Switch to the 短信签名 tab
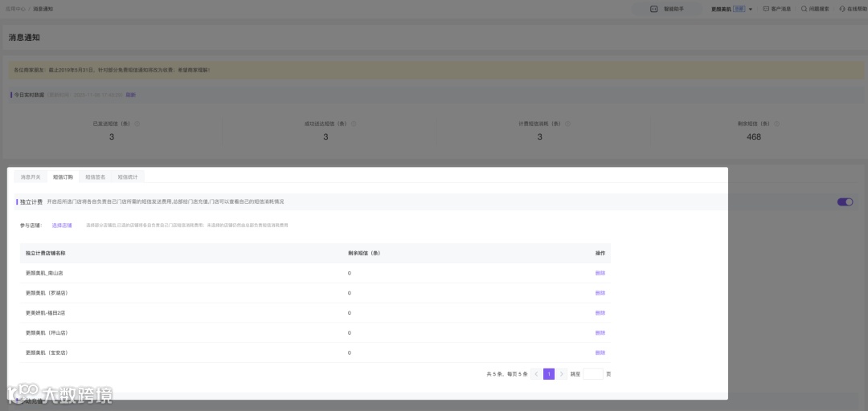 click(95, 177)
